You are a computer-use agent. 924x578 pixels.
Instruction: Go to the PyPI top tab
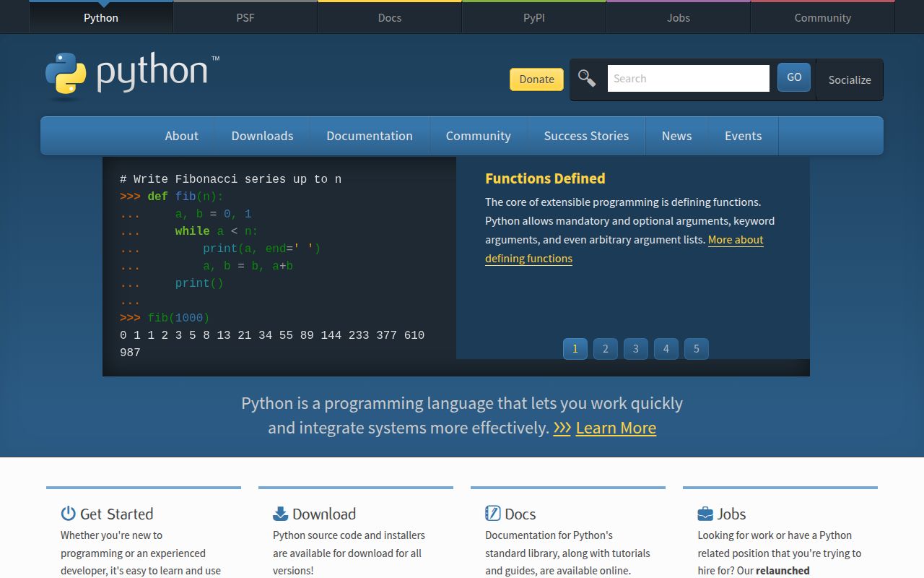point(534,17)
